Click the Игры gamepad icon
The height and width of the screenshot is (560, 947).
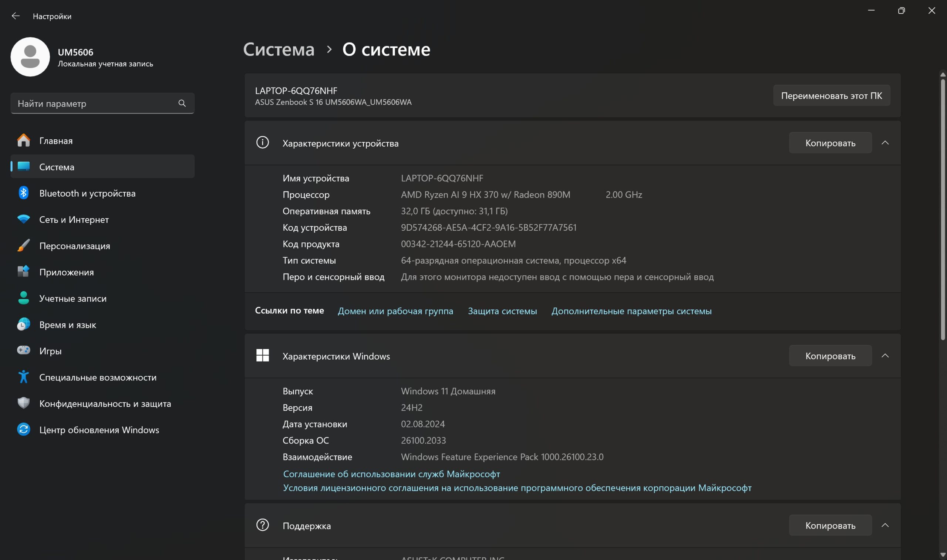pos(23,350)
